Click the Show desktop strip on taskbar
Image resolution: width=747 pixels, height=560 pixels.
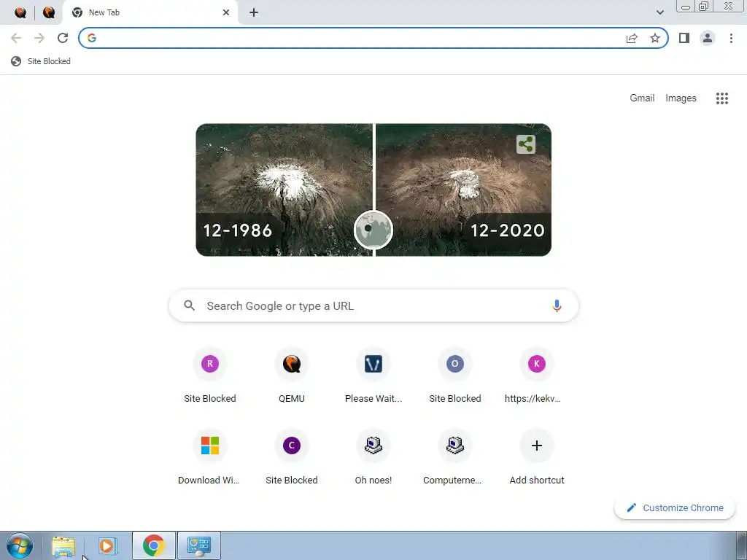pos(741,545)
